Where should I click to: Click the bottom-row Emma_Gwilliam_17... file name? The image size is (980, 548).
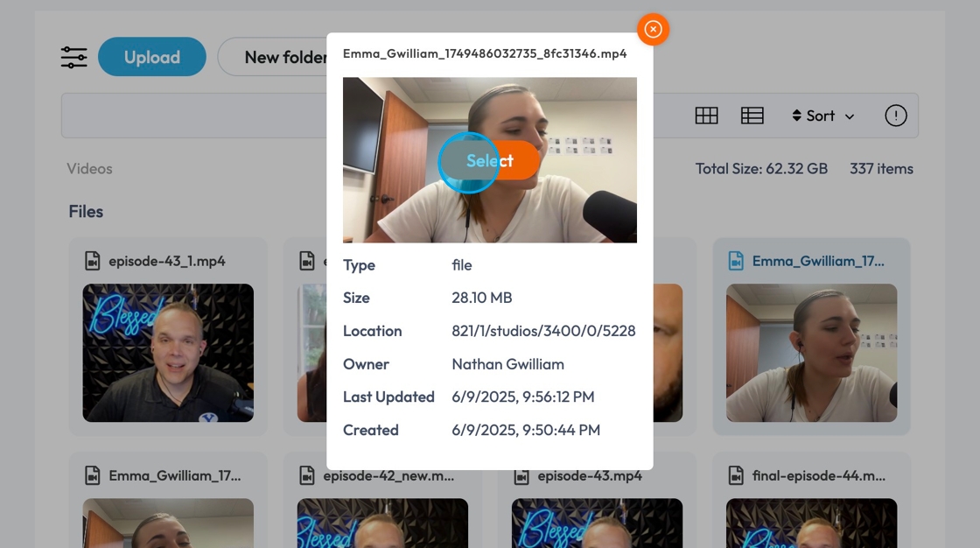pos(174,475)
